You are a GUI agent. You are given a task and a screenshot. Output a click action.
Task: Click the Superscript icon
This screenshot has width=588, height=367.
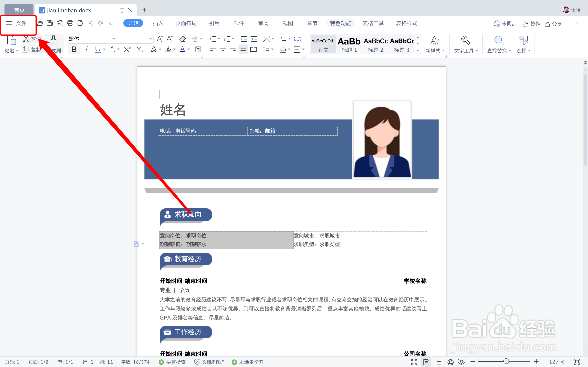(x=127, y=50)
